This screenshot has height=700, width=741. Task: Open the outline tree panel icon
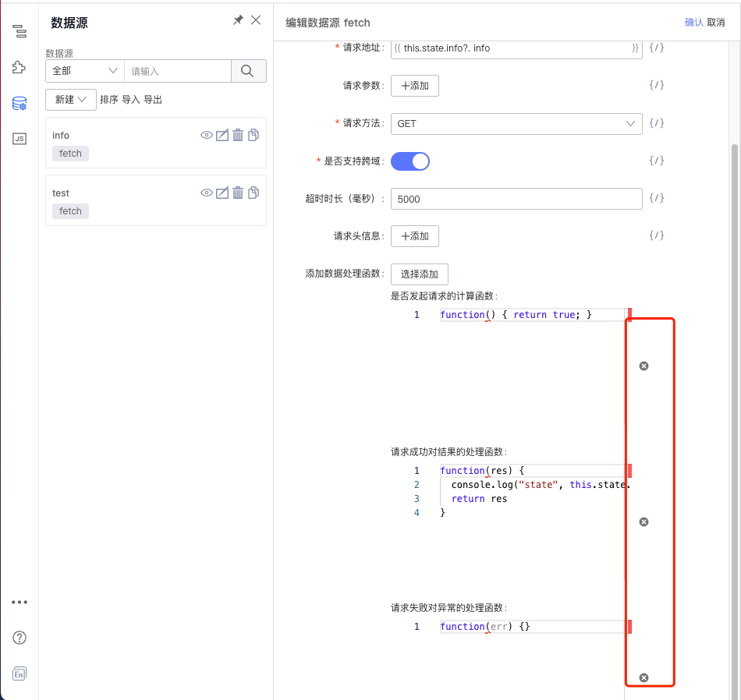tap(19, 31)
